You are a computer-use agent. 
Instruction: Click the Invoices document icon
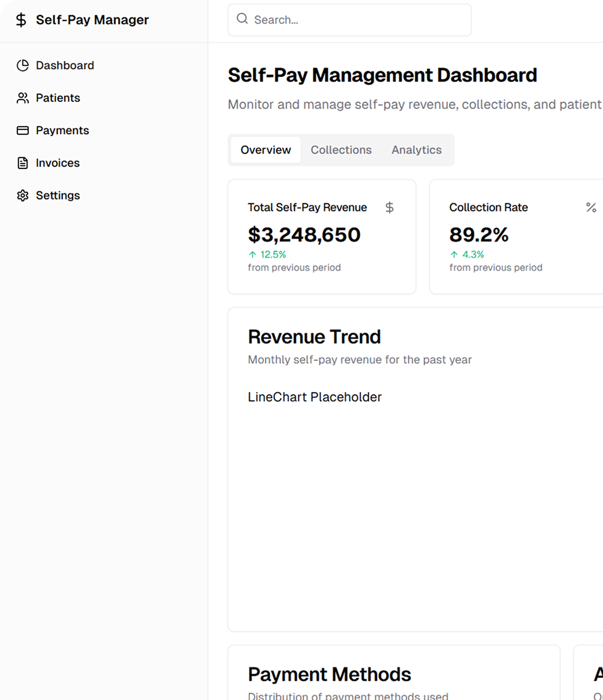[x=23, y=163]
